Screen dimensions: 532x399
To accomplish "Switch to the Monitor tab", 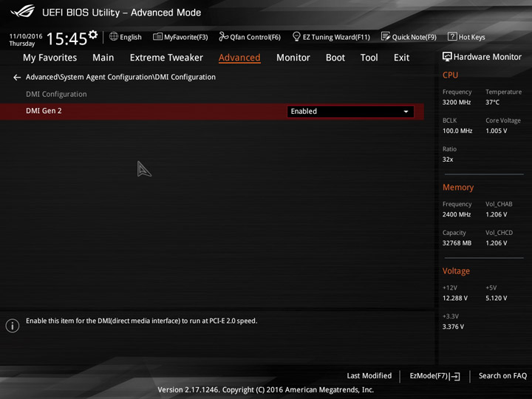I will coord(293,58).
